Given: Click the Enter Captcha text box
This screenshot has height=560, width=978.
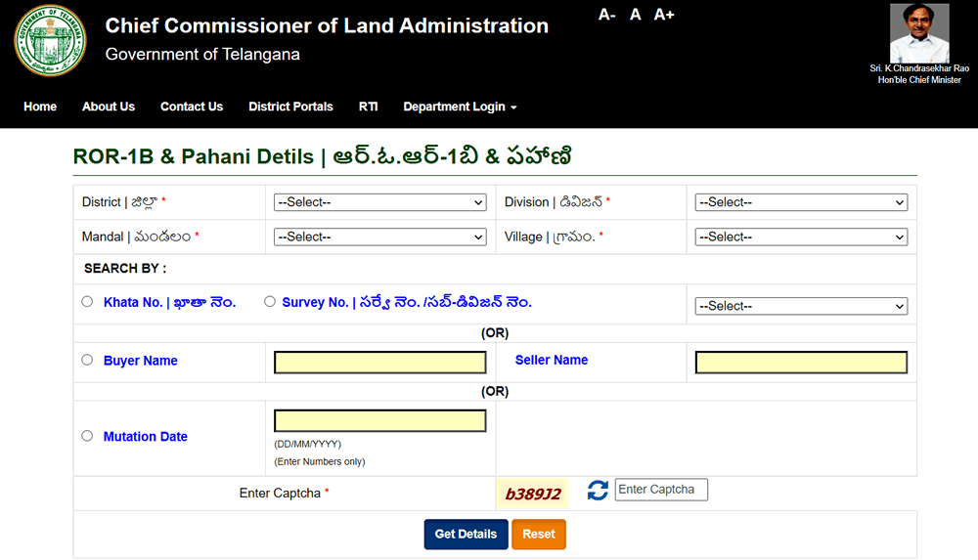Looking at the screenshot, I should point(661,490).
